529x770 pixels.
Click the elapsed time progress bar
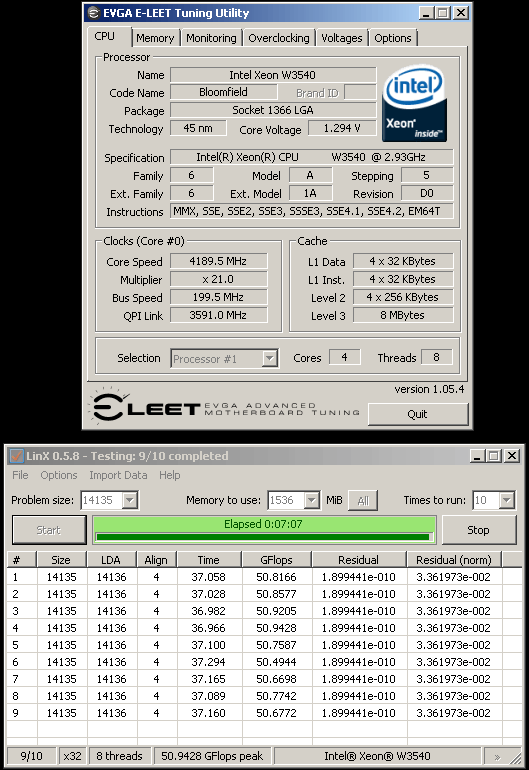(x=264, y=530)
